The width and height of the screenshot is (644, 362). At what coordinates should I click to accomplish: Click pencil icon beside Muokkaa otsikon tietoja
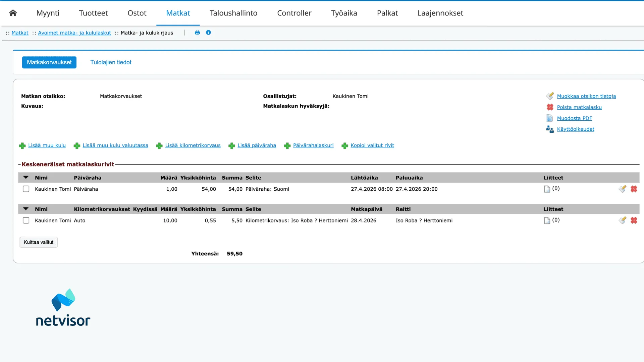[550, 96]
